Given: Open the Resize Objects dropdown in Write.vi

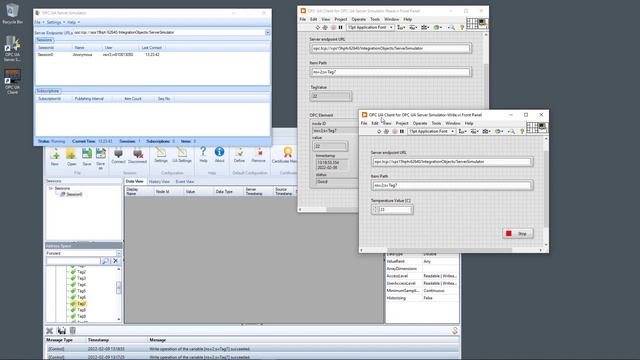Looking at the screenshot, I should coord(486,131).
